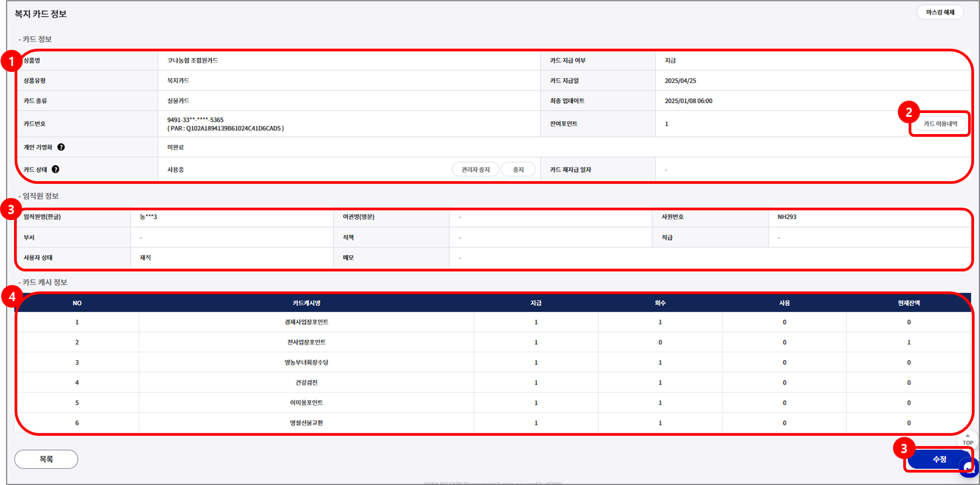
Task: Click the 전사업장포인트 row name
Action: point(306,342)
